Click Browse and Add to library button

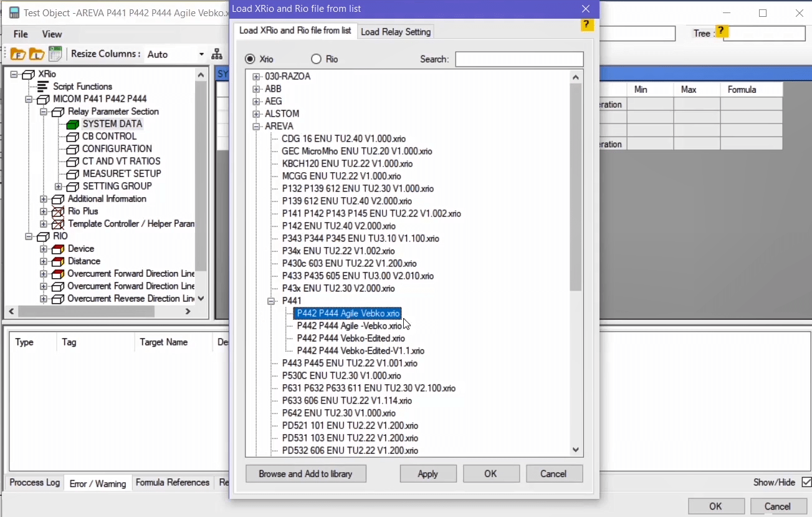pyautogui.click(x=305, y=474)
